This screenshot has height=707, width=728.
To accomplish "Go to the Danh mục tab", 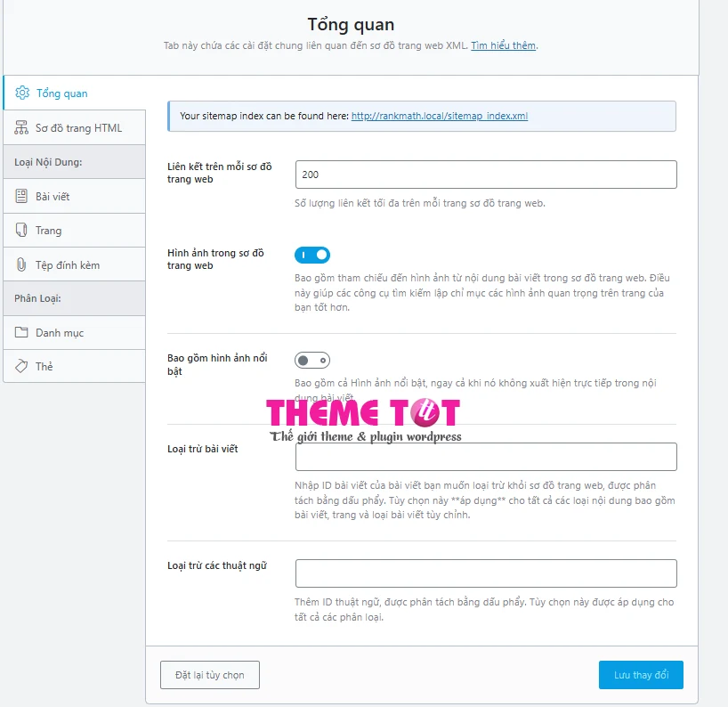I will click(x=74, y=333).
